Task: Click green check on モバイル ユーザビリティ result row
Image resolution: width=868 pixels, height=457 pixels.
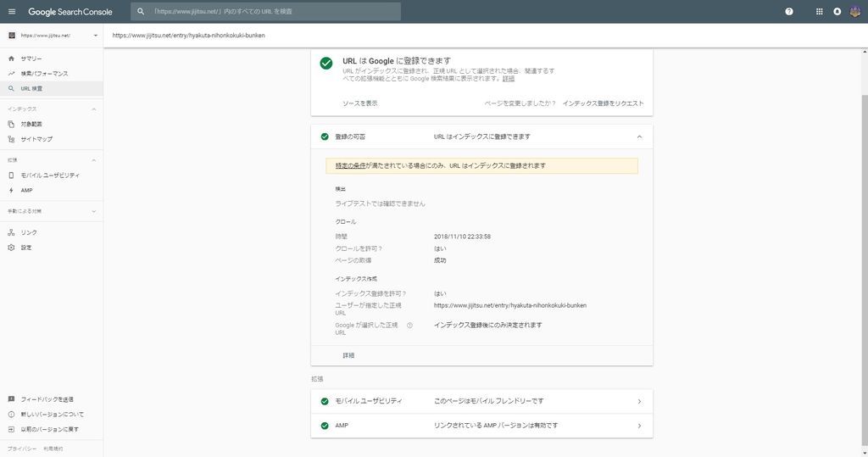Action: click(x=325, y=402)
